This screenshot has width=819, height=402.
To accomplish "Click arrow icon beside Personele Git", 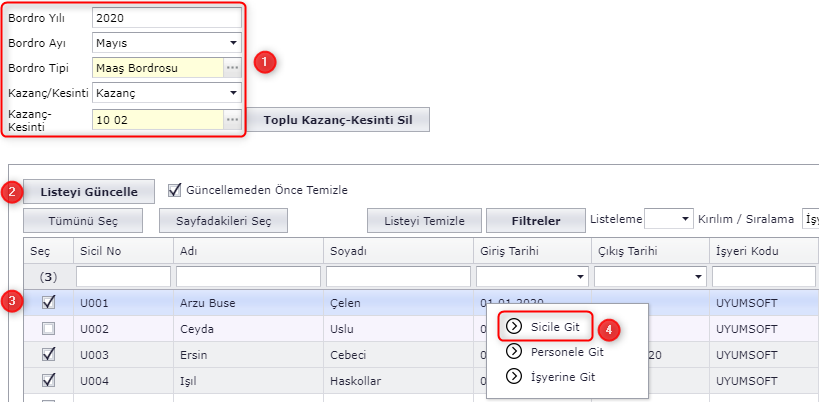I will click(514, 351).
